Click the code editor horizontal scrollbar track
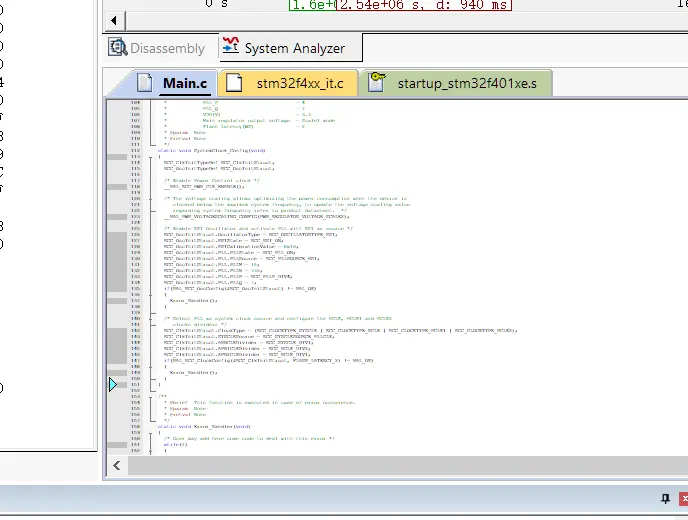This screenshot has height=520, width=688. point(400,466)
